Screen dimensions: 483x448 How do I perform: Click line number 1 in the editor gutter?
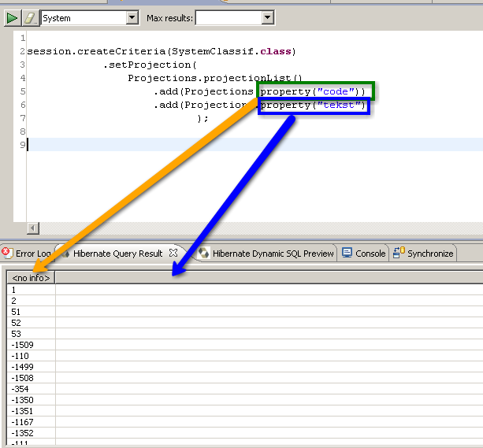click(x=23, y=38)
